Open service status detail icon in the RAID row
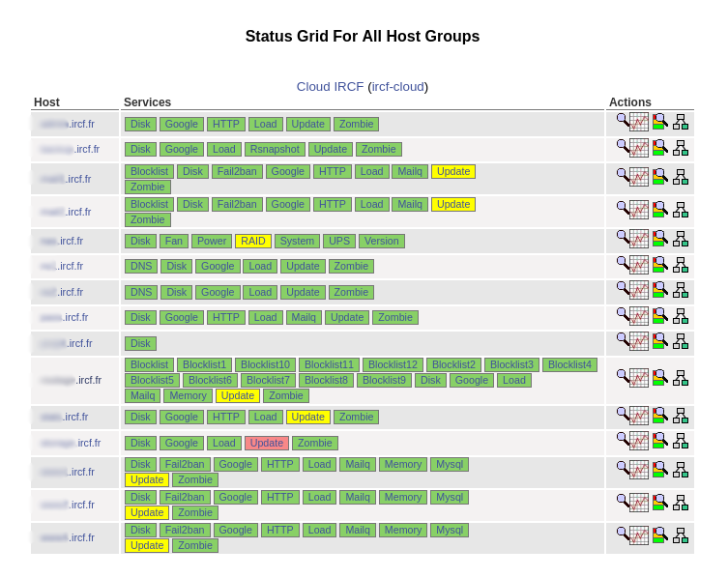 point(660,239)
